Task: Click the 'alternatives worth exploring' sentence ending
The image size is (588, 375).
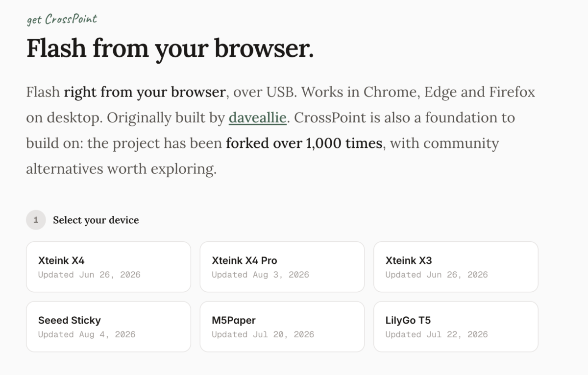Action: 121,169
